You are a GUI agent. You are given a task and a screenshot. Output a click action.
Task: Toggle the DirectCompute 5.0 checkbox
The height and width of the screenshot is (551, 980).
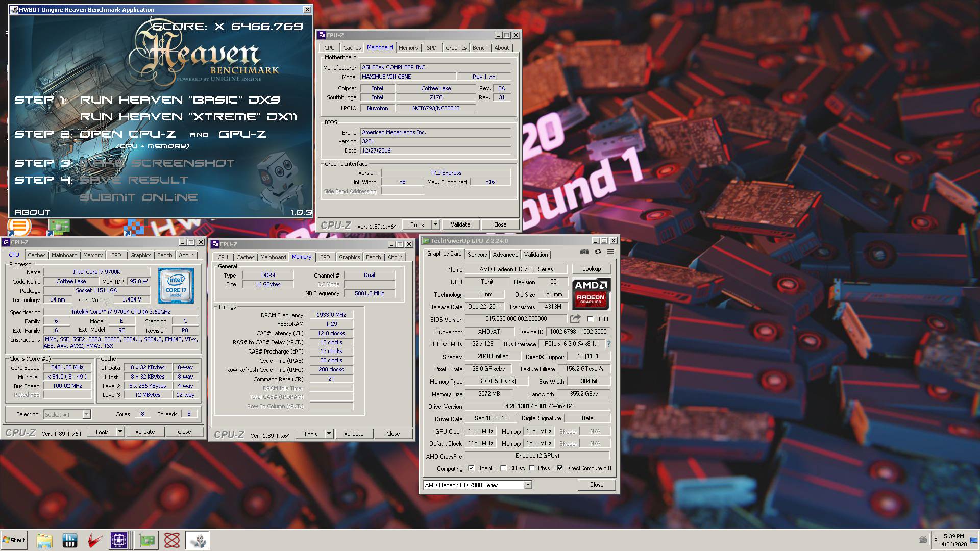pyautogui.click(x=560, y=468)
